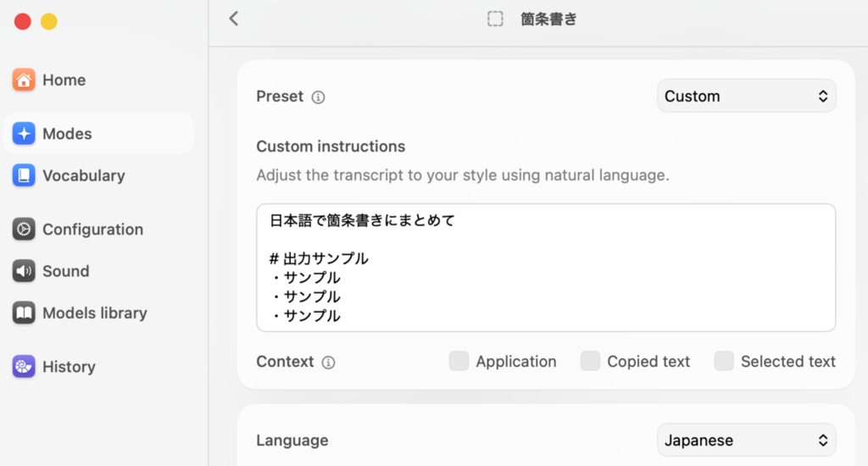Enable the Application context checkbox
Image resolution: width=868 pixels, height=466 pixels.
459,361
